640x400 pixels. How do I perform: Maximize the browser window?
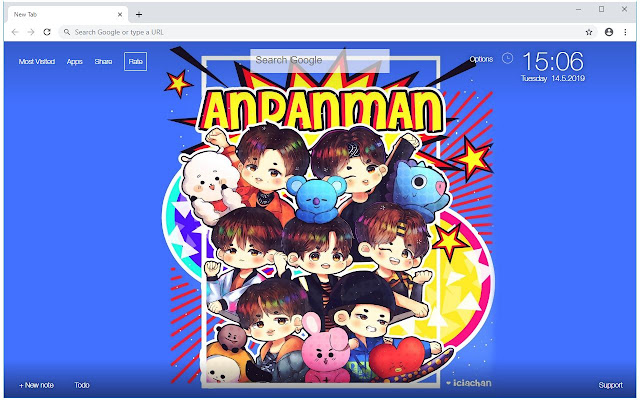coord(602,9)
